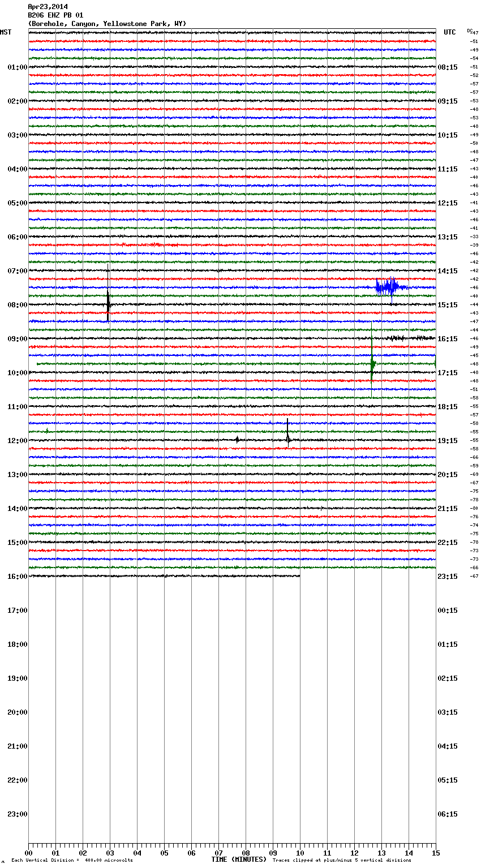Screen dimensions: 481x868
Task: Select the 03:00 MST time label
Action: pos(18,135)
